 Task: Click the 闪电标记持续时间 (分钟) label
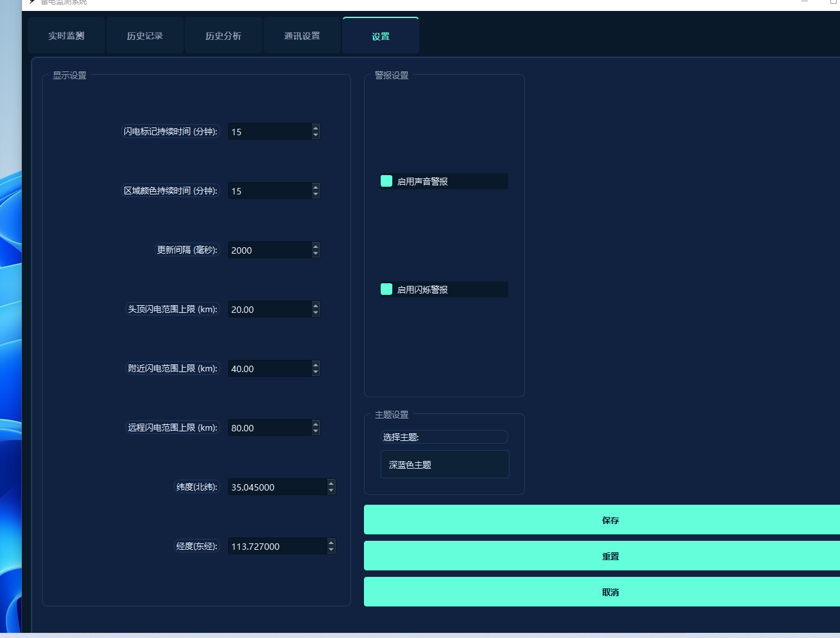171,131
